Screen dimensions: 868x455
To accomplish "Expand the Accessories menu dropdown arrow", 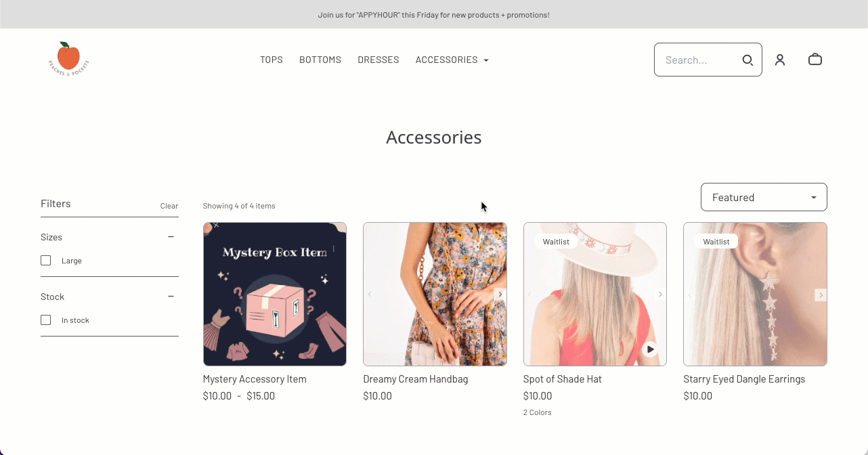I will (486, 60).
